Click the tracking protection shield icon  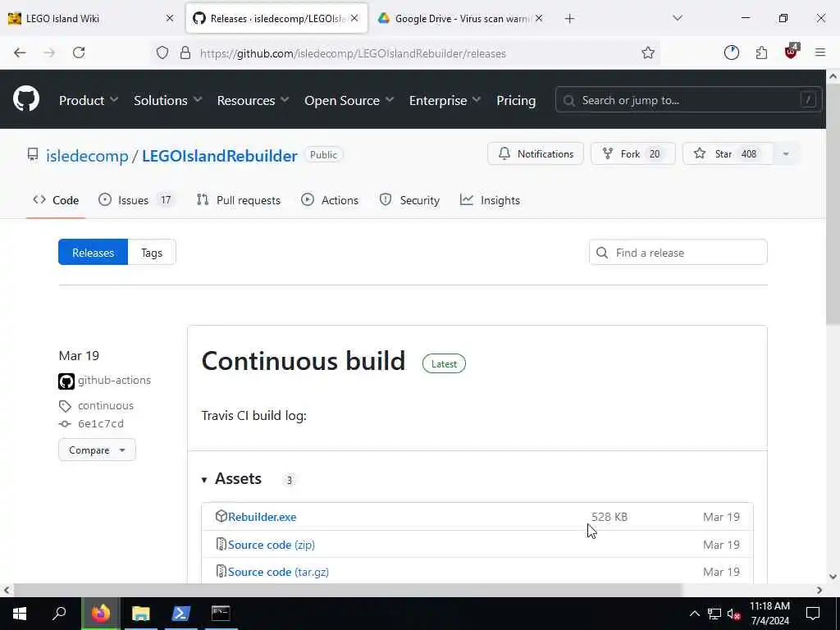pyautogui.click(x=162, y=52)
